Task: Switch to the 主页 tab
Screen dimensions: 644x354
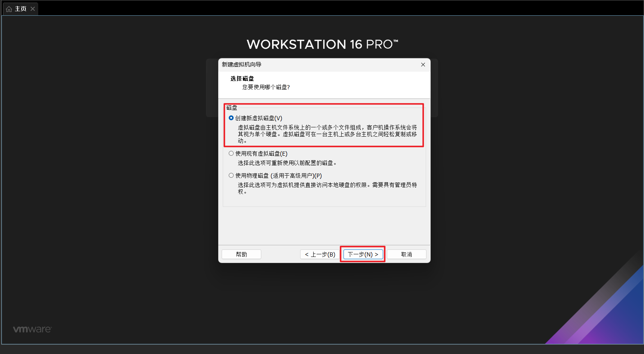Action: click(21, 9)
